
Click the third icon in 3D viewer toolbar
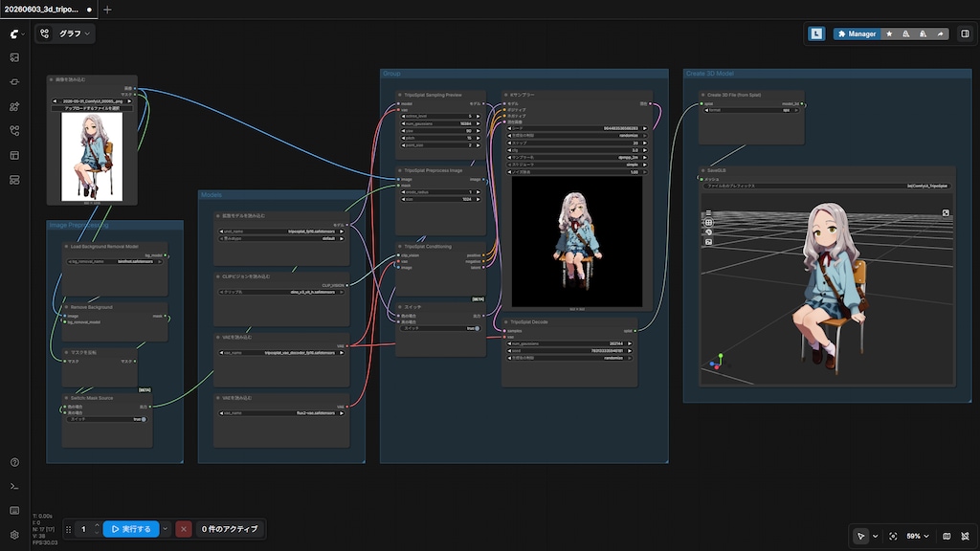[708, 231]
